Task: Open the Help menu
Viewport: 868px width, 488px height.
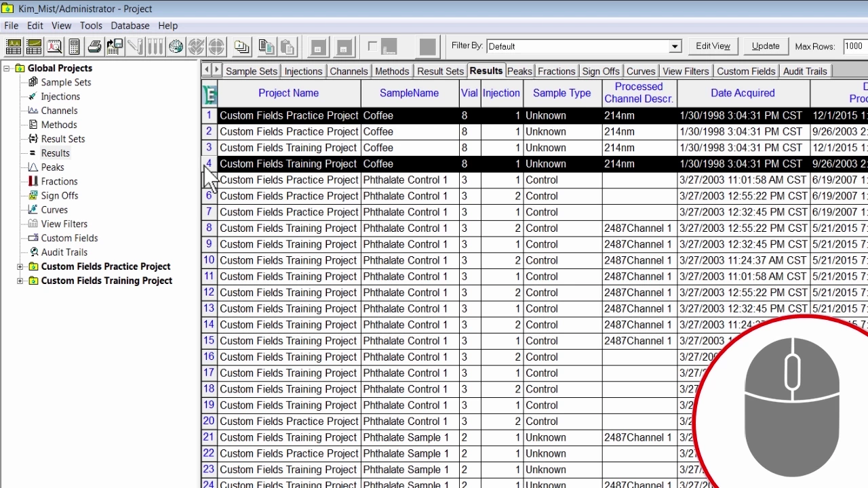Action: (x=167, y=26)
